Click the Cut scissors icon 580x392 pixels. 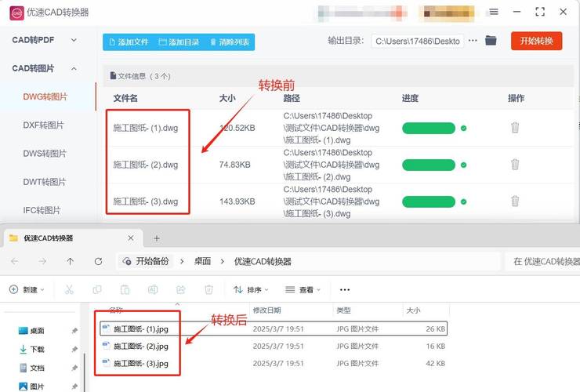point(69,289)
